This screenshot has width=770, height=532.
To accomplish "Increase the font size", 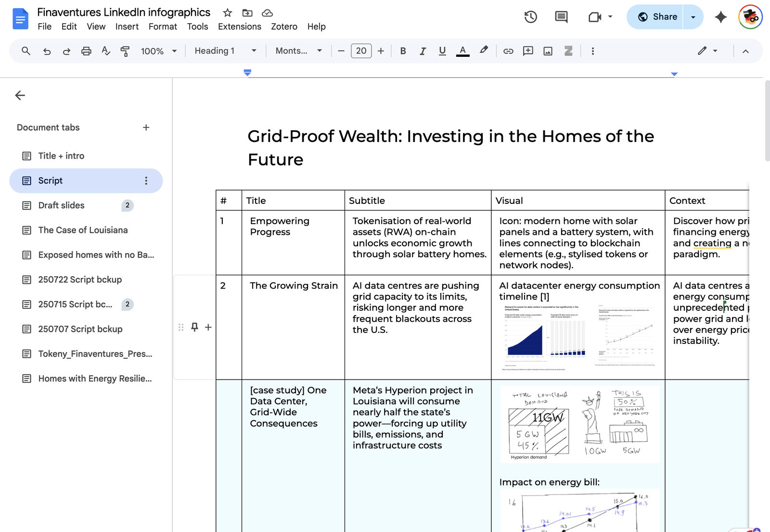I will click(x=381, y=51).
